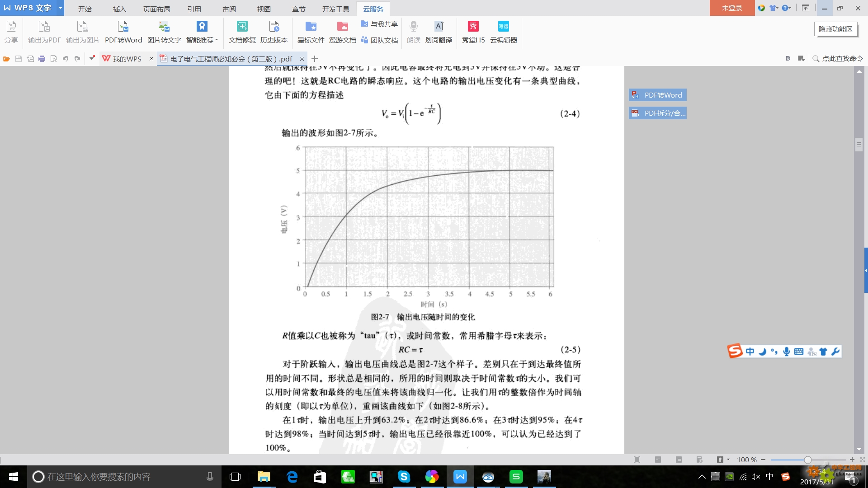
Task: Toggle full screen view icon in status bar
Action: point(637,460)
